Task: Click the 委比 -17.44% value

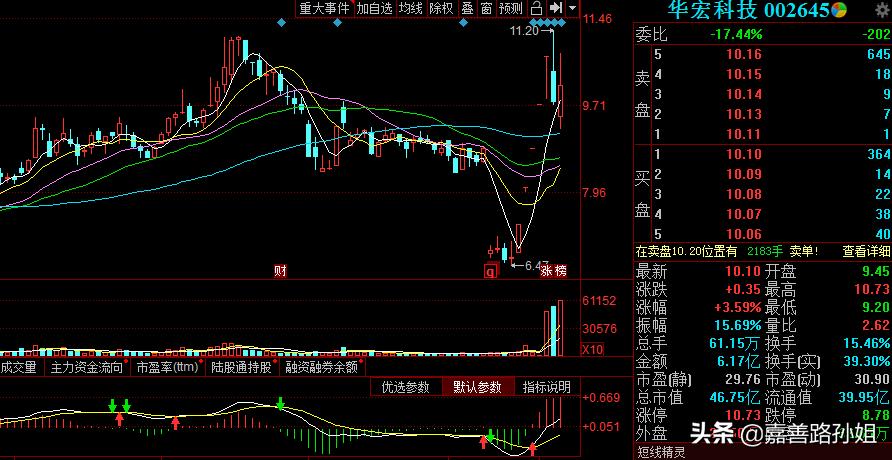Action: (736, 35)
